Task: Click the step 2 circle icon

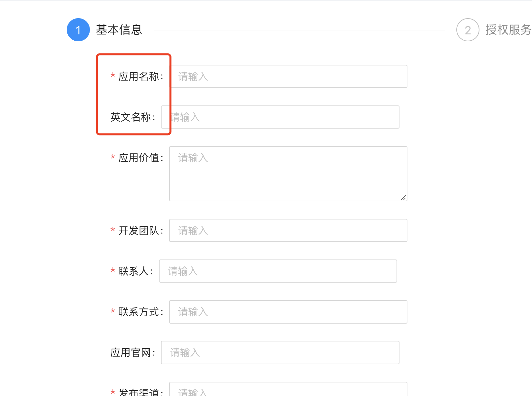Action: pyautogui.click(x=468, y=30)
